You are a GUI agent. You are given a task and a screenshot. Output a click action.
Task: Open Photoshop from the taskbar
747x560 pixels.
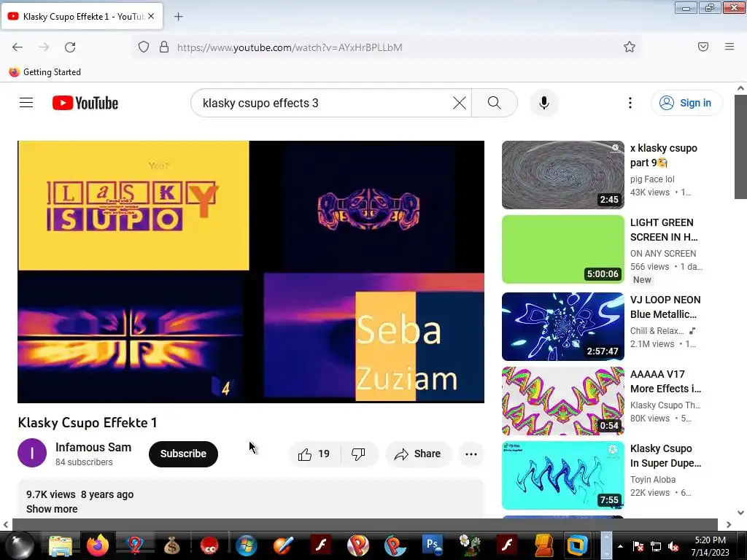tap(432, 545)
